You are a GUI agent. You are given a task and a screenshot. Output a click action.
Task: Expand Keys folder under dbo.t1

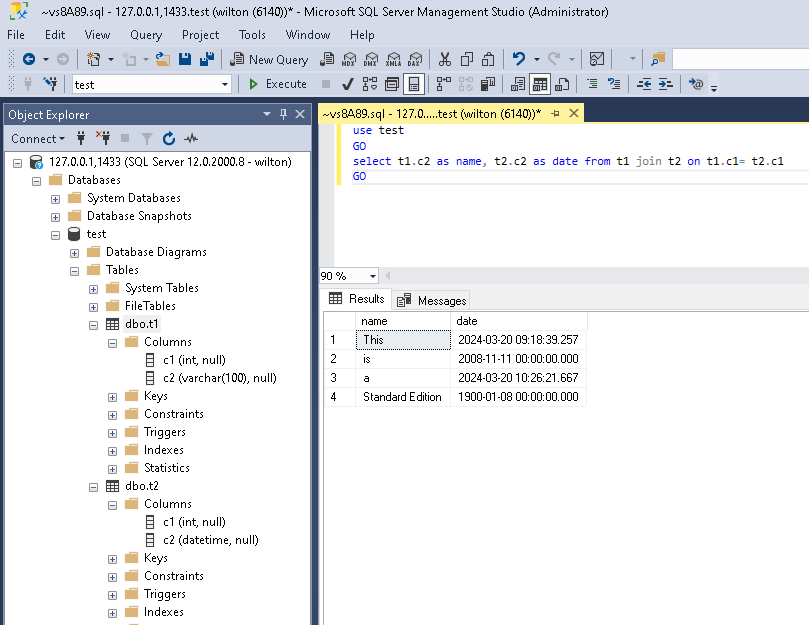point(112,397)
